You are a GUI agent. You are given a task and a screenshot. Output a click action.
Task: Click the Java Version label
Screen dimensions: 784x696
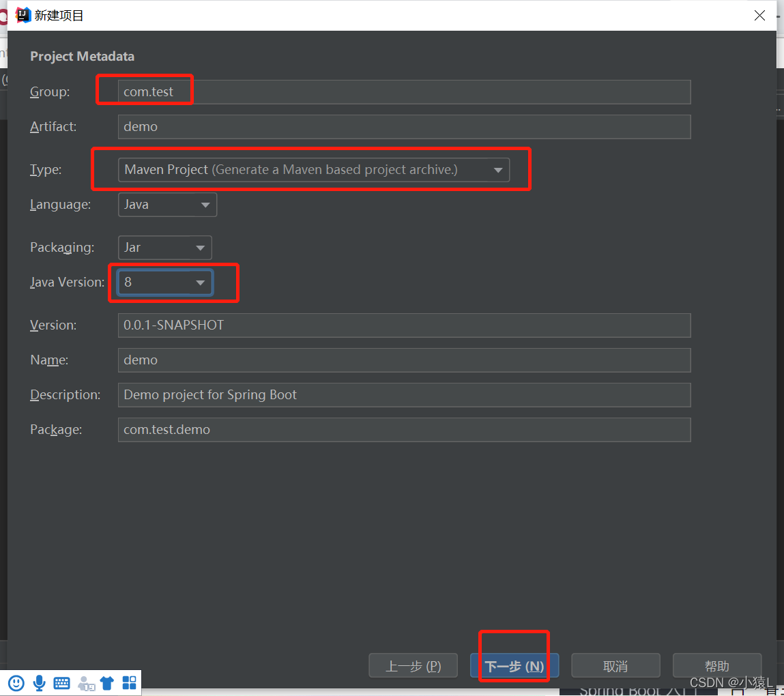68,282
